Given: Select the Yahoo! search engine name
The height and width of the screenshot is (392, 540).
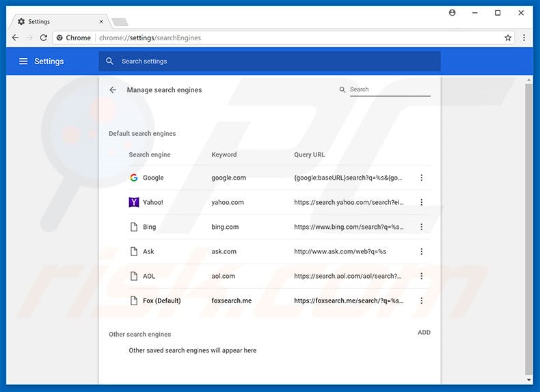Looking at the screenshot, I should (x=153, y=202).
